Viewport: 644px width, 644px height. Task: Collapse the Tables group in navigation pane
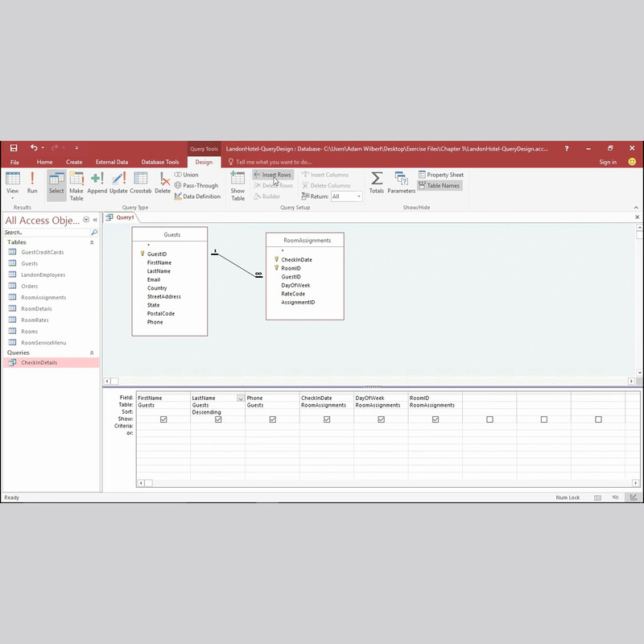pyautogui.click(x=92, y=242)
